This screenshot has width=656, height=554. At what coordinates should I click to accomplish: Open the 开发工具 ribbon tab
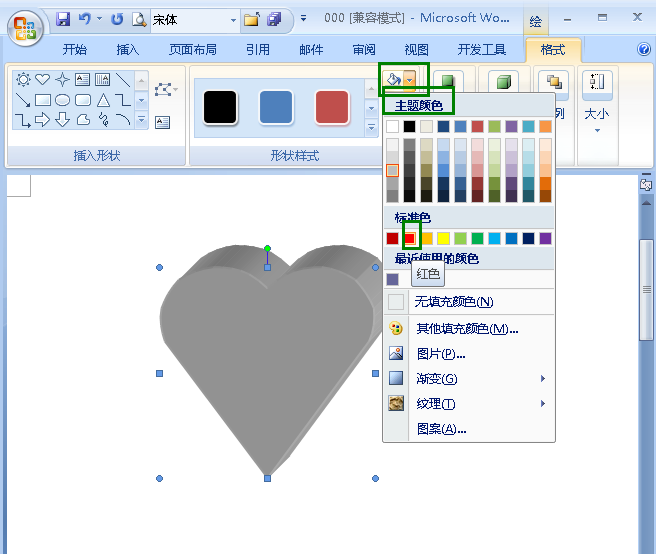481,50
